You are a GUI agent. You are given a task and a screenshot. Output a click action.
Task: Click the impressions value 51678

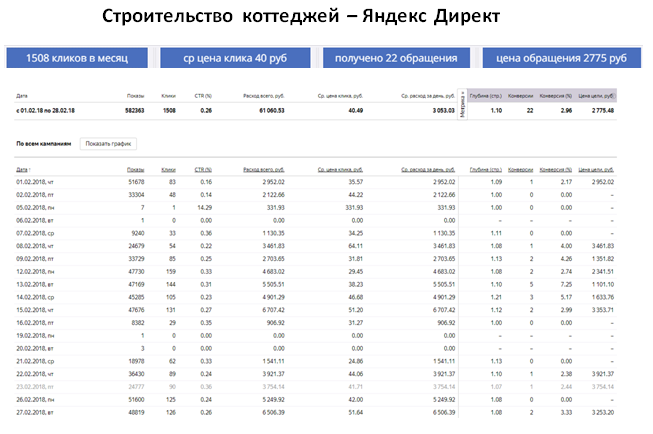coord(136,182)
